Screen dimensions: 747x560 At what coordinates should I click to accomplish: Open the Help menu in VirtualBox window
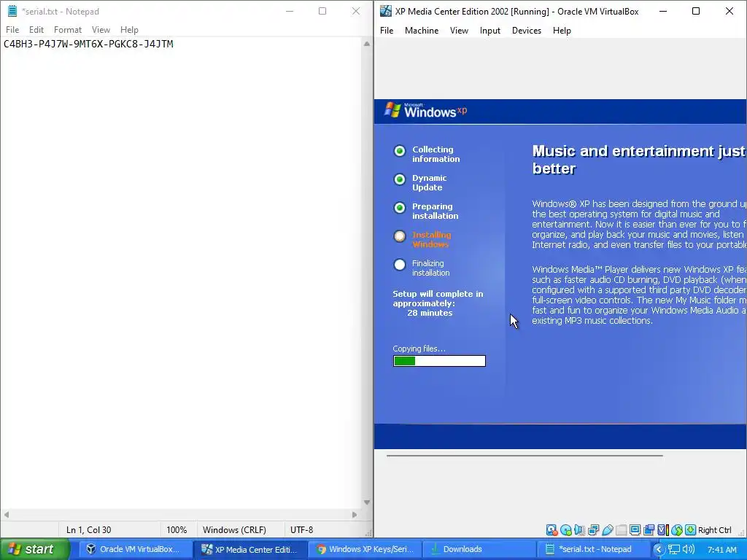click(x=562, y=31)
